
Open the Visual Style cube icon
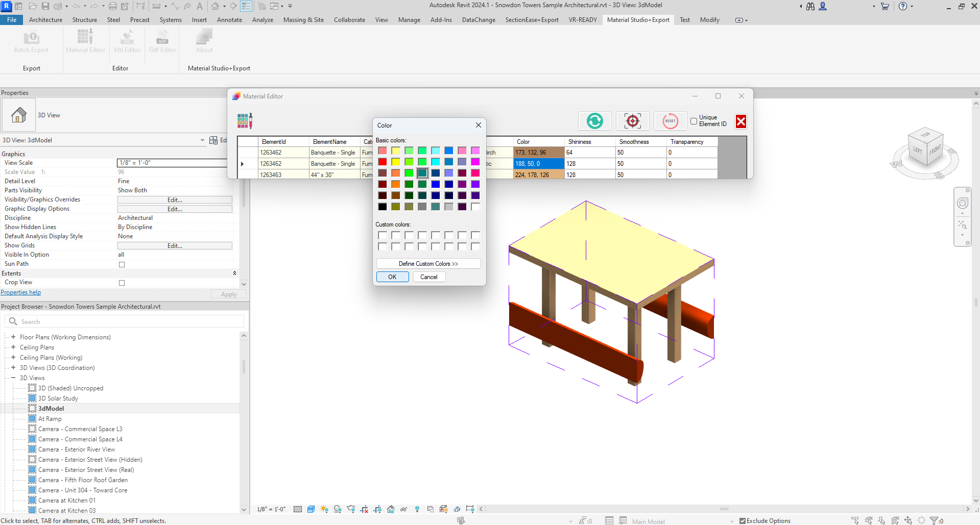tap(311, 509)
